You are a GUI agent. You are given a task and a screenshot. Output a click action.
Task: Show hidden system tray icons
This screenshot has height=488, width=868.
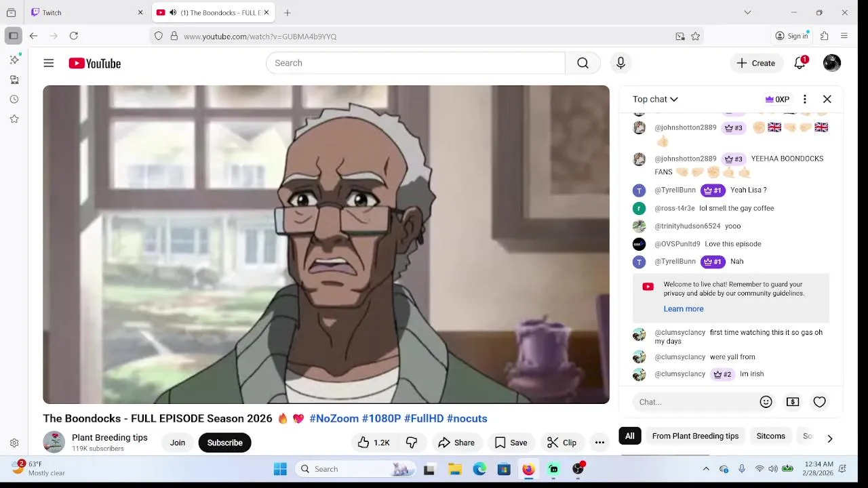click(706, 469)
